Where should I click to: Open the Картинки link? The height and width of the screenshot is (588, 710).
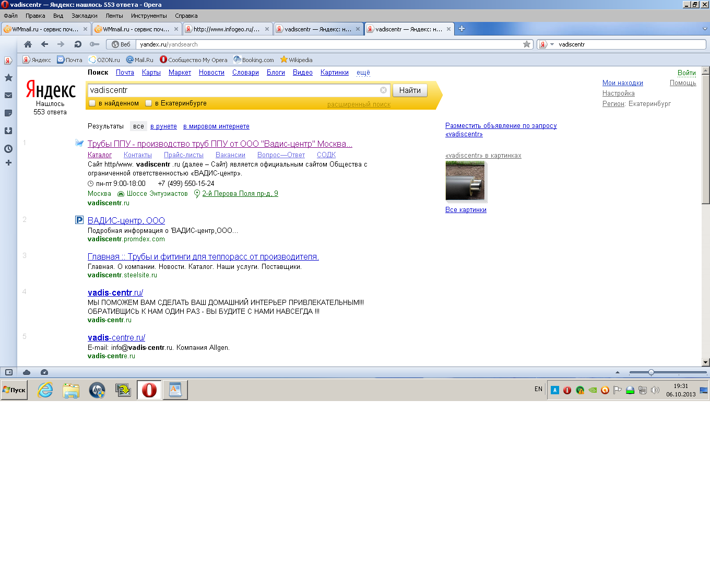(x=335, y=73)
